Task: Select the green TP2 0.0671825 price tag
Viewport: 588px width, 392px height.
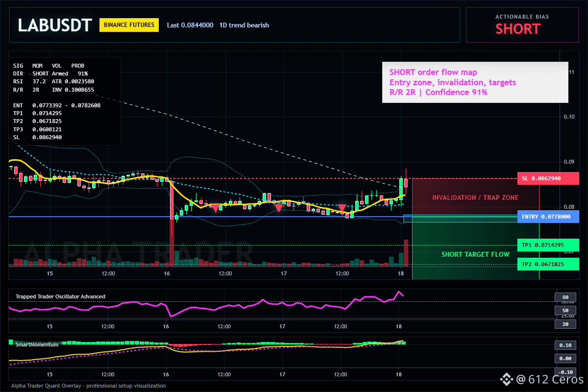Action: tap(548, 265)
